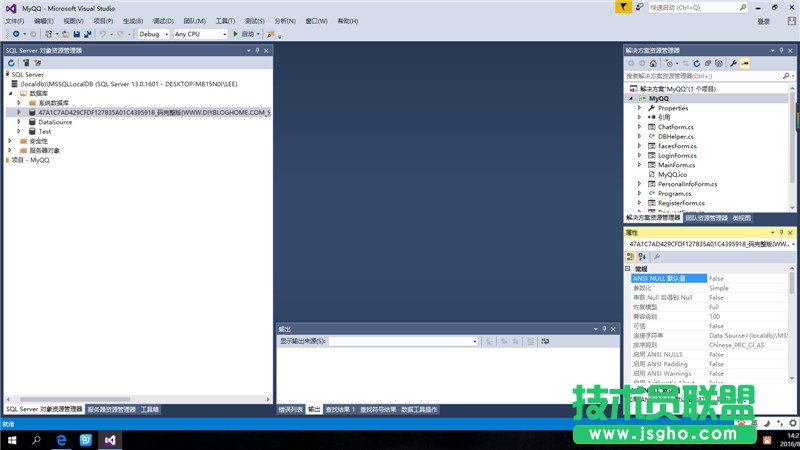Image resolution: width=800 pixels, height=450 pixels.
Task: Open the Help menu (帮助)
Action: (347, 21)
